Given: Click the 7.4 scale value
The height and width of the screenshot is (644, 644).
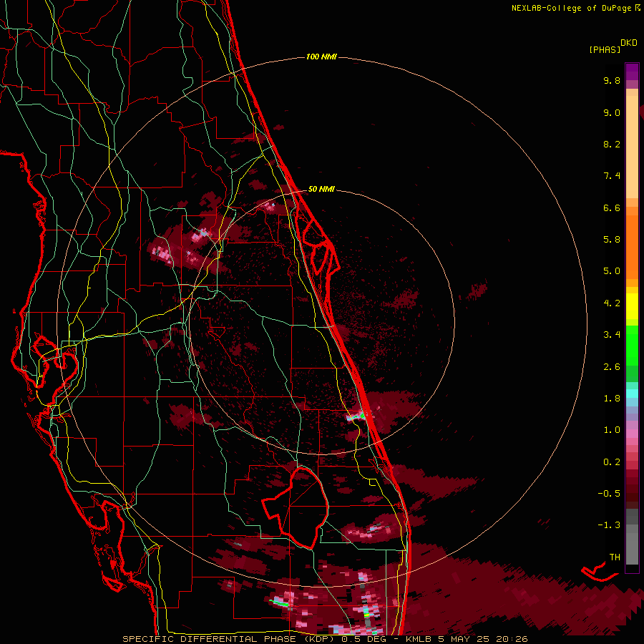Looking at the screenshot, I should click(612, 176).
